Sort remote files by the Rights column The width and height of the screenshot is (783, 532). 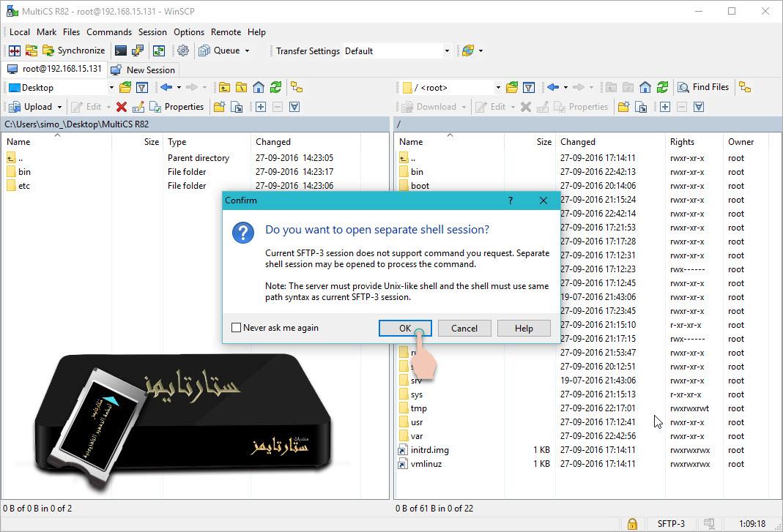(683, 141)
